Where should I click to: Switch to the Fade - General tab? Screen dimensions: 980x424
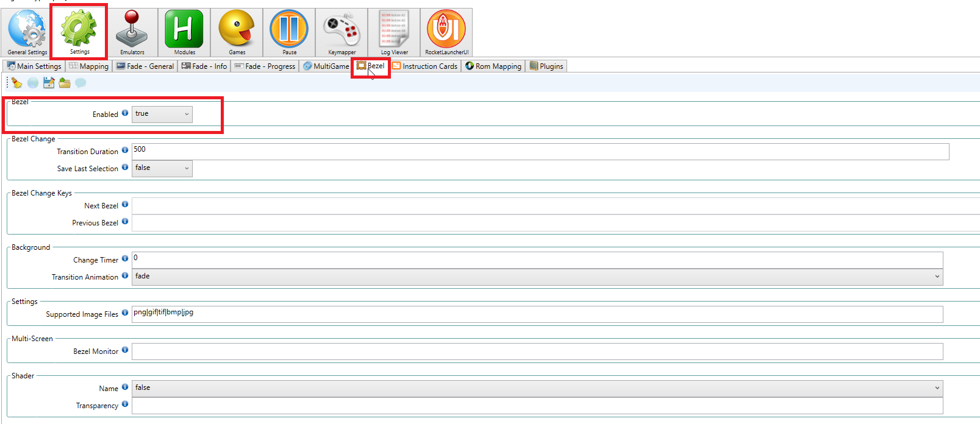click(145, 66)
